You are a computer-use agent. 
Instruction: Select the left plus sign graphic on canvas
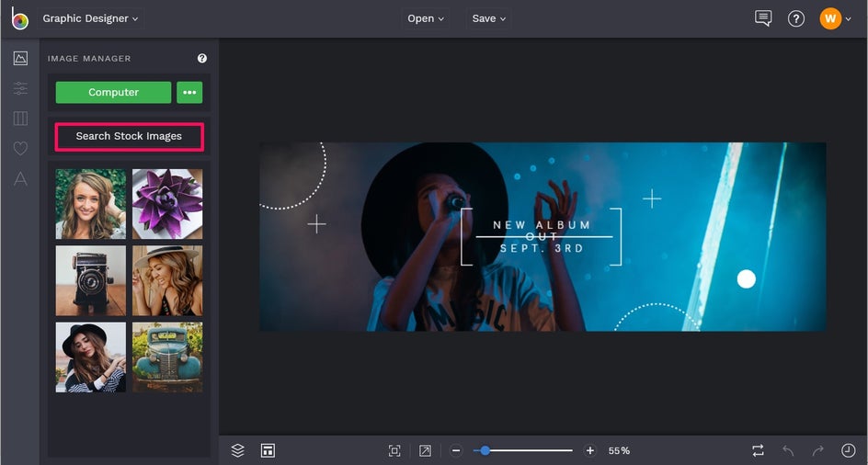click(316, 224)
